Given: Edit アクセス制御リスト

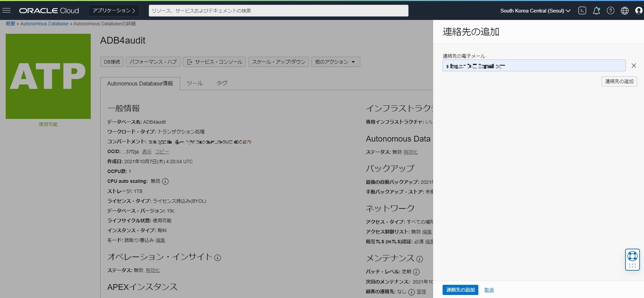Looking at the screenshot, I should click(427, 232).
